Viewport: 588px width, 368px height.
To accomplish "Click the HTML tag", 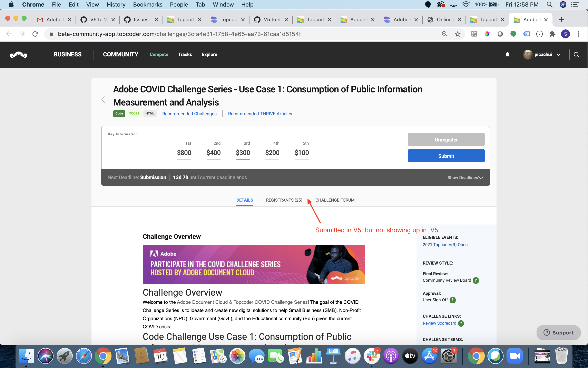I will click(x=150, y=113).
